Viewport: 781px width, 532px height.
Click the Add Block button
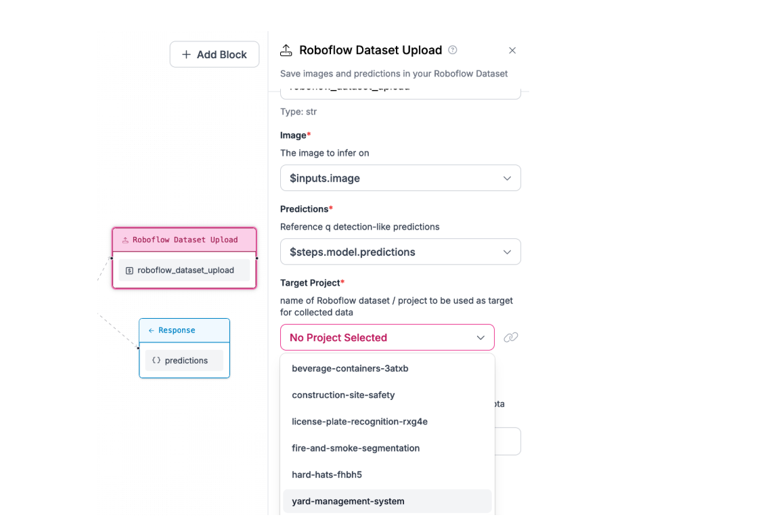[215, 55]
